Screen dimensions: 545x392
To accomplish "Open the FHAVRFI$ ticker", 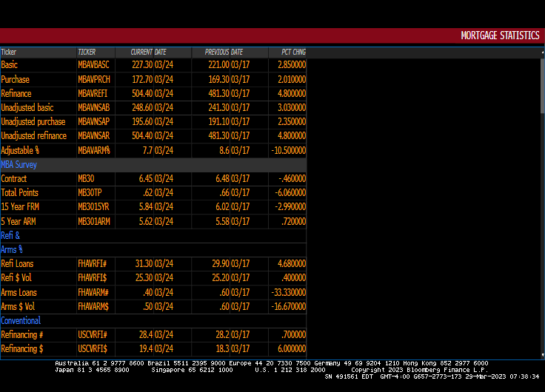I will coord(93,278).
